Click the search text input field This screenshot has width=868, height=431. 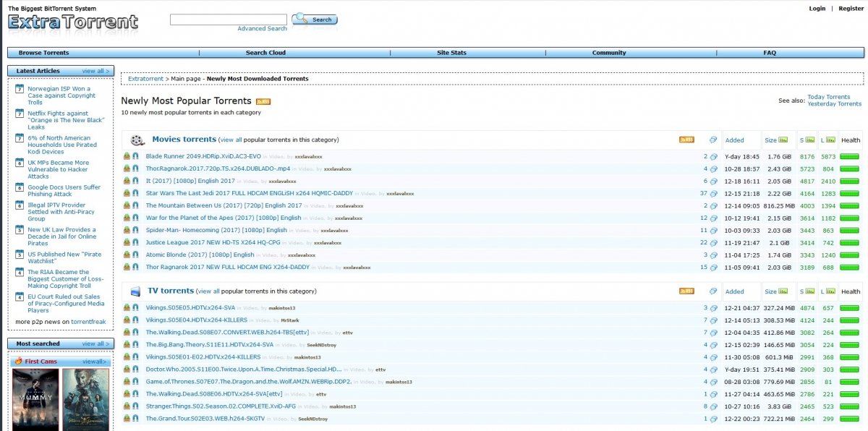coord(229,20)
